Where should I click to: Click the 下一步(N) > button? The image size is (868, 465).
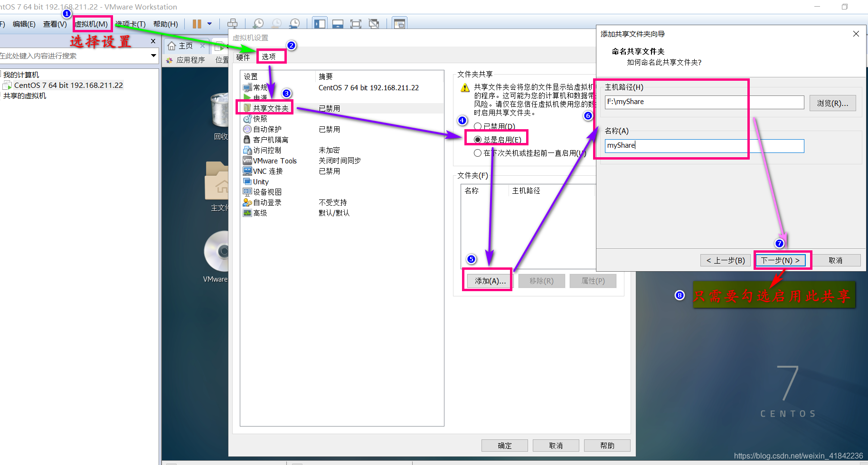(780, 260)
